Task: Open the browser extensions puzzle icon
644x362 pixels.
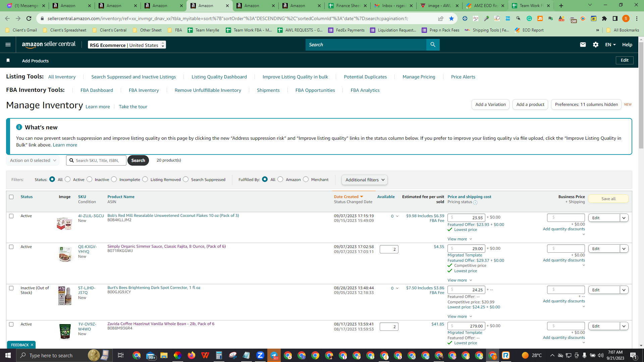Action: [x=604, y=18]
